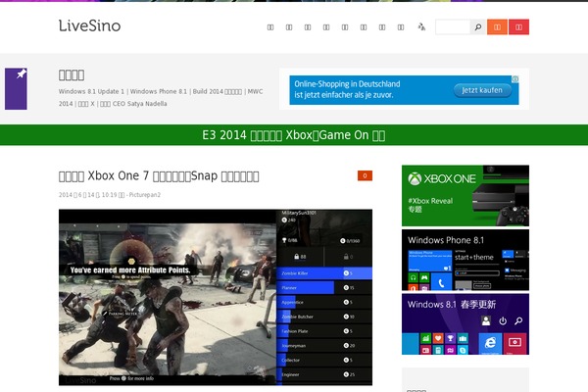Click the red button in the header
Image resolution: width=588 pixels, height=392 pixels.
[x=518, y=27]
